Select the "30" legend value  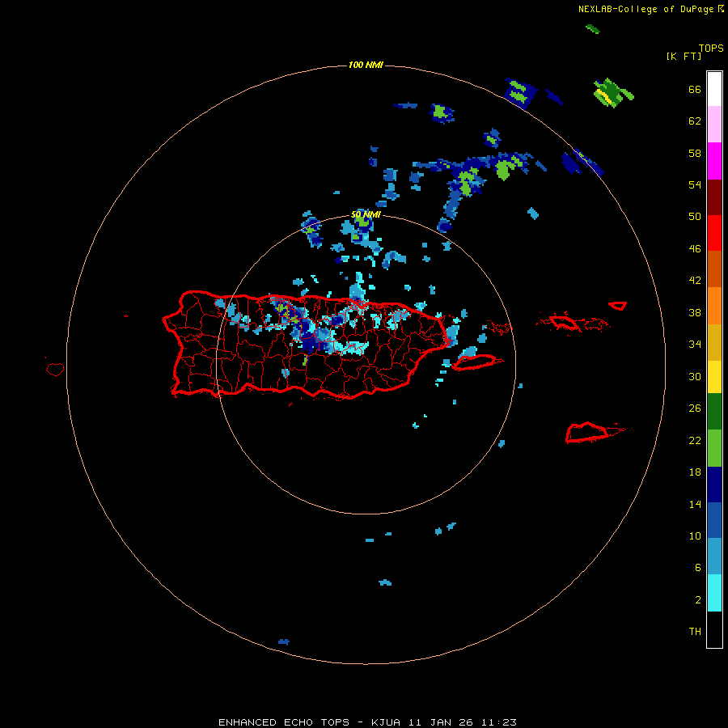click(695, 376)
